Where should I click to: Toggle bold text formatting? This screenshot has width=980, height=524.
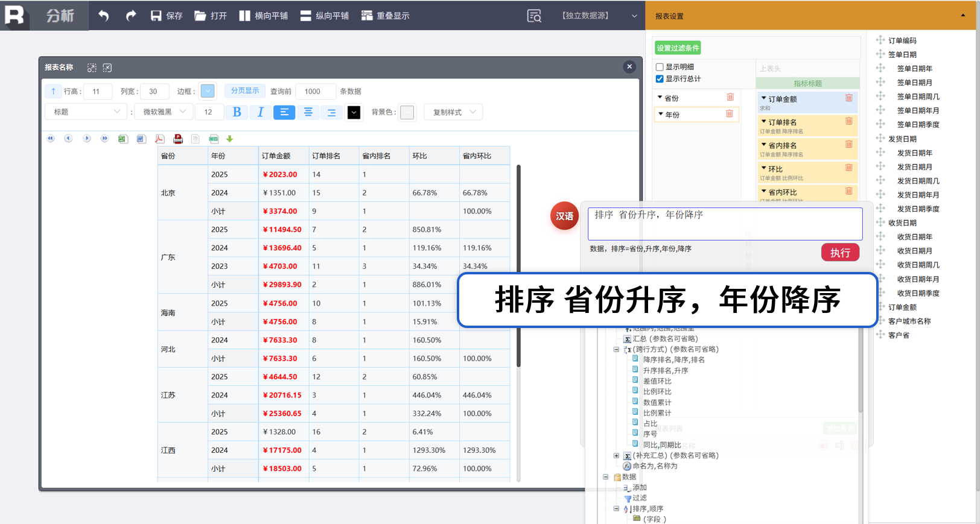point(237,112)
